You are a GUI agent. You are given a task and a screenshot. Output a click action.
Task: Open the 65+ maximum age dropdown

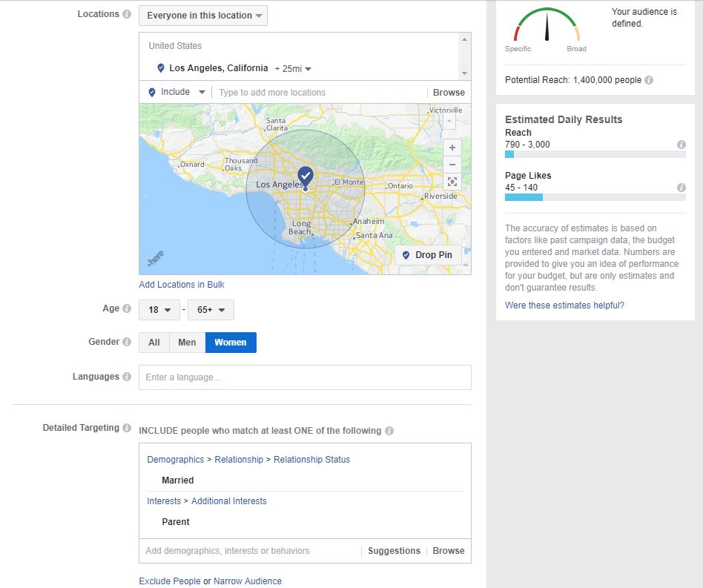pos(211,309)
